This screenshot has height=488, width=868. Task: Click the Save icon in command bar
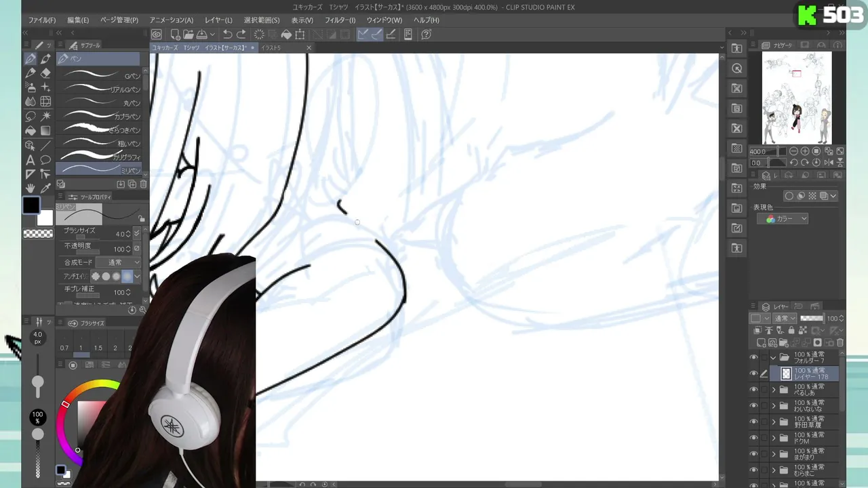[x=202, y=34]
